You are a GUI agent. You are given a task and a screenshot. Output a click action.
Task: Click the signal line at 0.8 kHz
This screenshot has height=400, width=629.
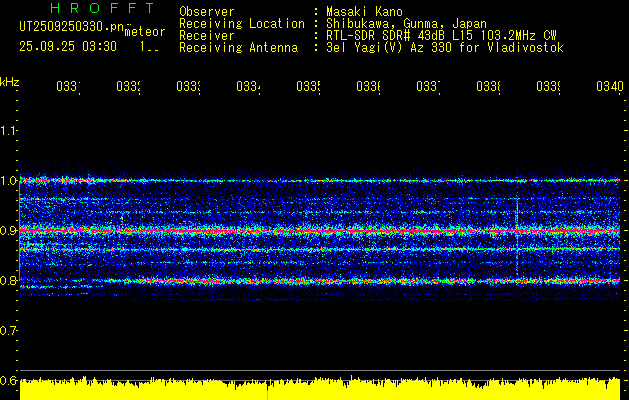pyautogui.click(x=320, y=281)
